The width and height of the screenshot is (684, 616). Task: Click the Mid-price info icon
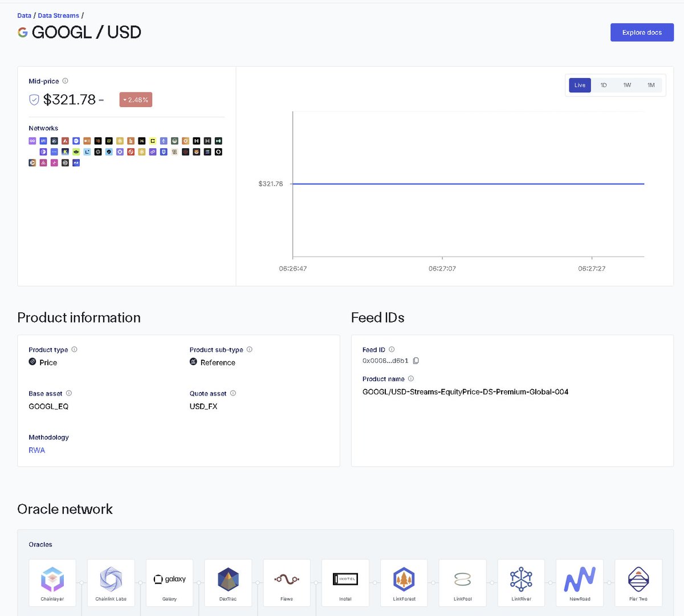(x=65, y=81)
